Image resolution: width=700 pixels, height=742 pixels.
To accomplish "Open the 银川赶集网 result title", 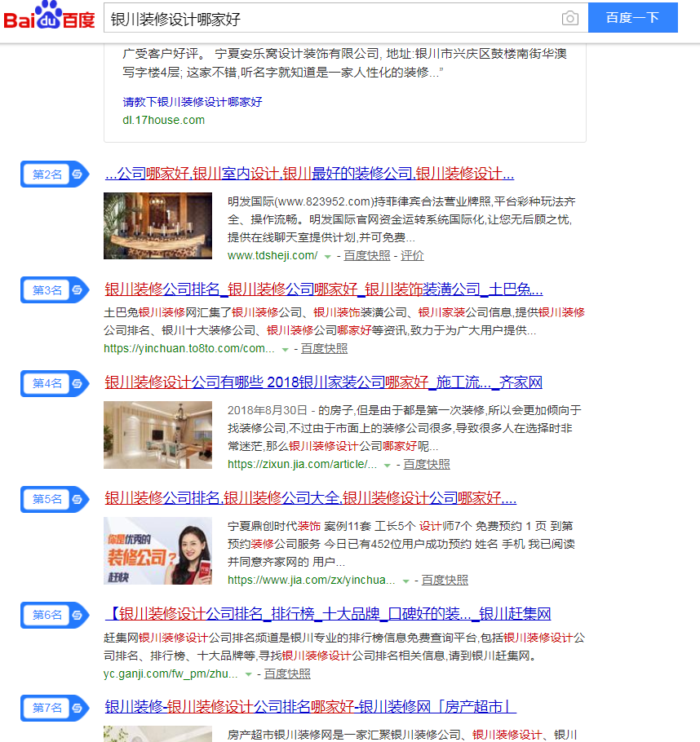I will (328, 614).
